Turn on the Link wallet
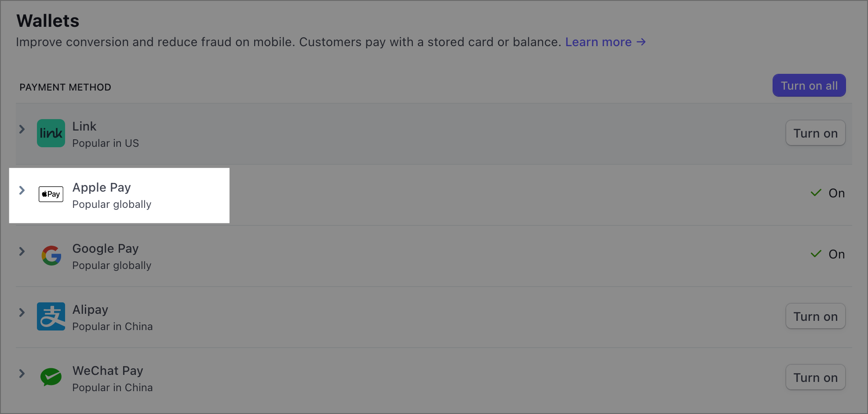This screenshot has width=868, height=414. click(x=815, y=133)
